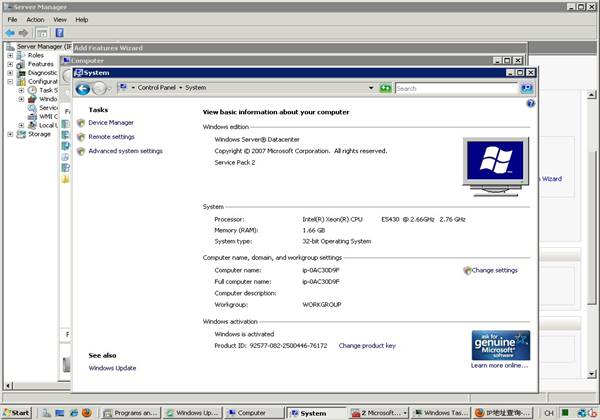This screenshot has width=600, height=420.
Task: Click the Change product key link
Action: click(x=367, y=345)
